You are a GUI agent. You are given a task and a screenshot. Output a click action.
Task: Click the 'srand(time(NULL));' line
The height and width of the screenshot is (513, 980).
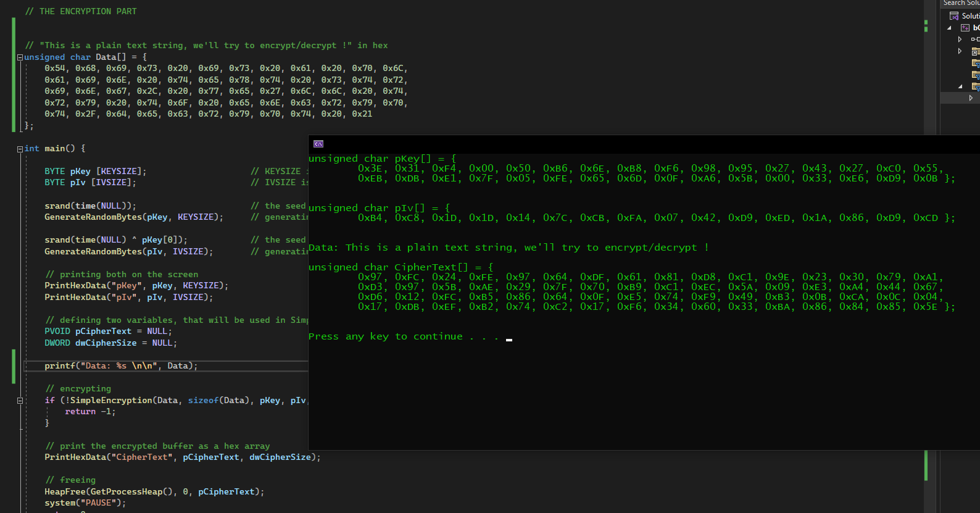tap(90, 206)
